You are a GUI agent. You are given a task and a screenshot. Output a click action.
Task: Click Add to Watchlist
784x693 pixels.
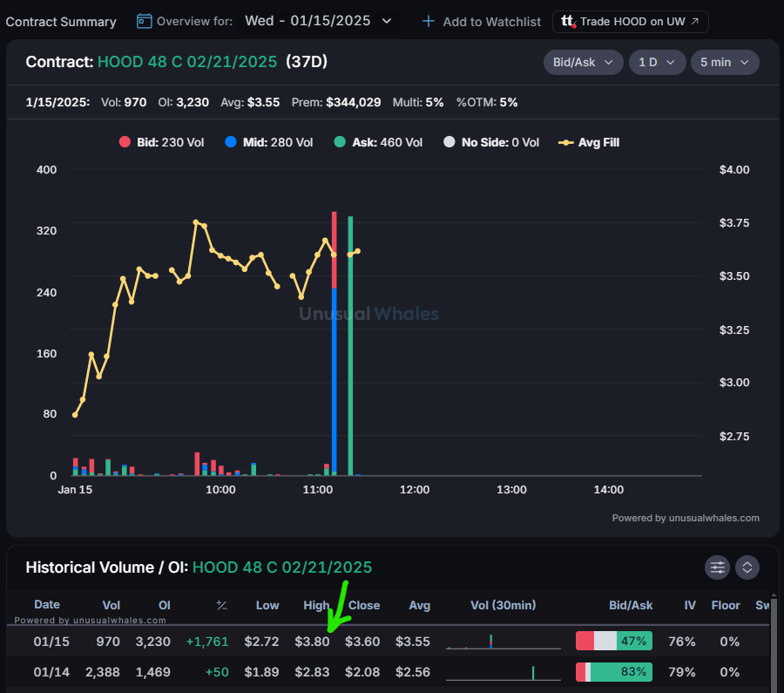tap(482, 22)
